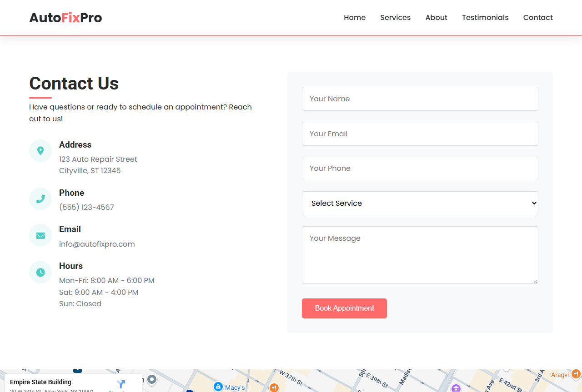The width and height of the screenshot is (582, 392).
Task: Click into the Your Email field
Action: pos(420,134)
